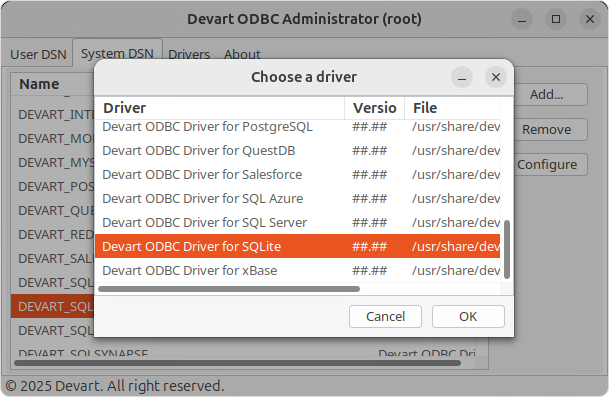This screenshot has height=397, width=609.
Task: Close the Devart ODBC Administrator window
Action: click(590, 19)
